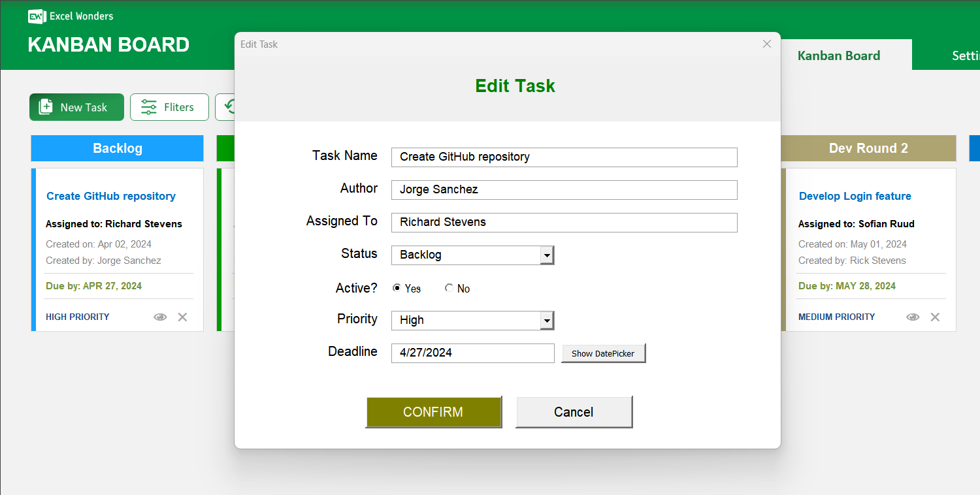The height and width of the screenshot is (495, 980).
Task: Click the dropdown arrow on the Priority combo
Action: (x=547, y=320)
